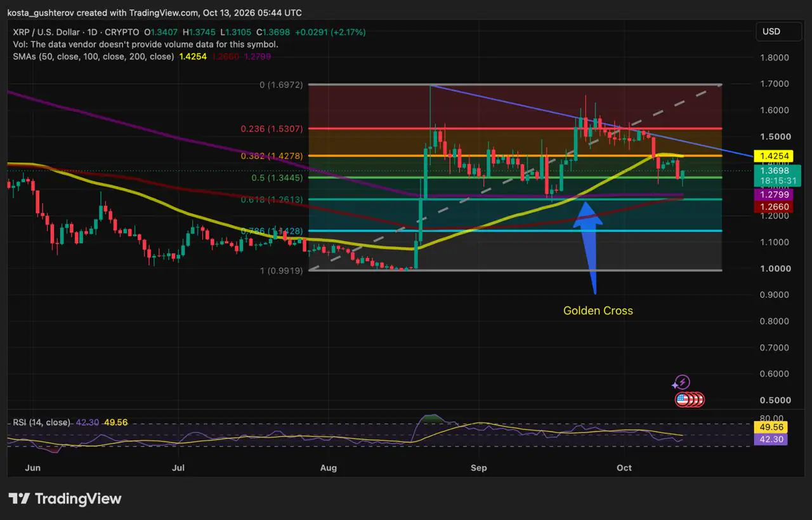Click the Vol data vendor notice line
This screenshot has height=520, width=812.
[145, 44]
